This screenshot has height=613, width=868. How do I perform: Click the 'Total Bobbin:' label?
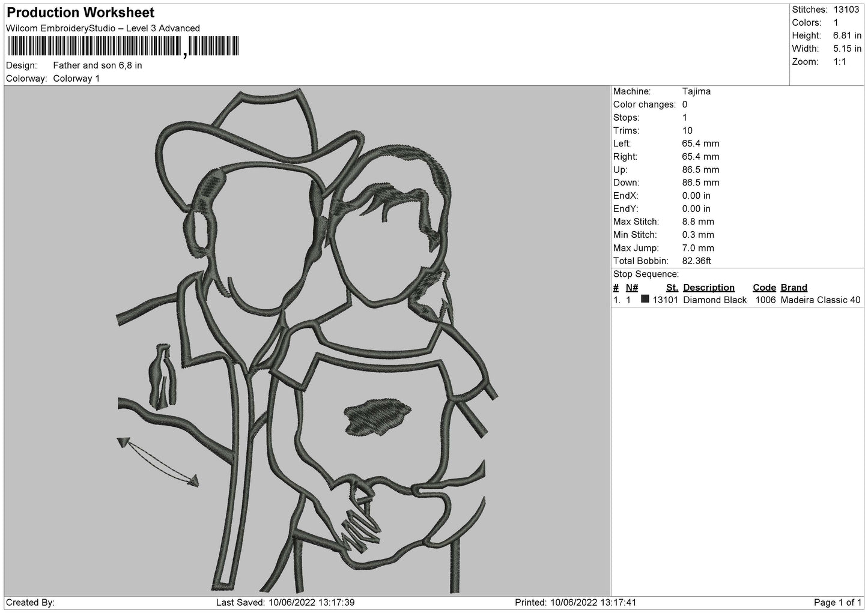(x=640, y=261)
